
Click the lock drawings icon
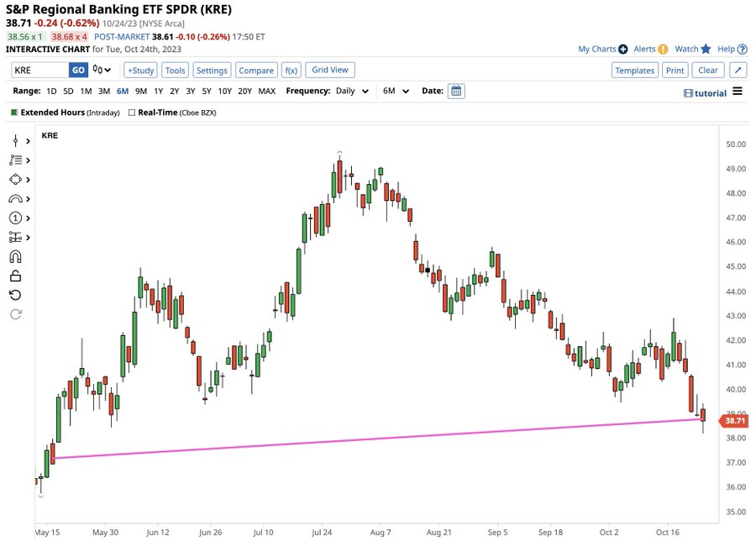[15, 276]
